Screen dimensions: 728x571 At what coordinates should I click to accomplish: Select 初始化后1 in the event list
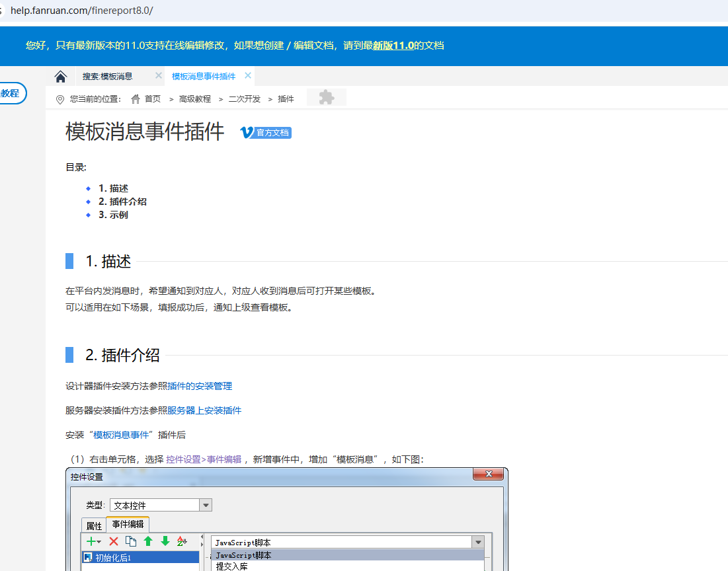pos(113,558)
